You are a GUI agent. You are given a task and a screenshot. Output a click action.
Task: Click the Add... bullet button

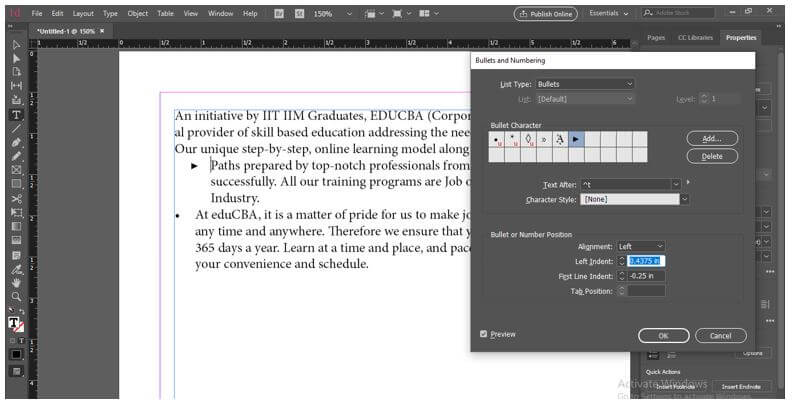(712, 138)
